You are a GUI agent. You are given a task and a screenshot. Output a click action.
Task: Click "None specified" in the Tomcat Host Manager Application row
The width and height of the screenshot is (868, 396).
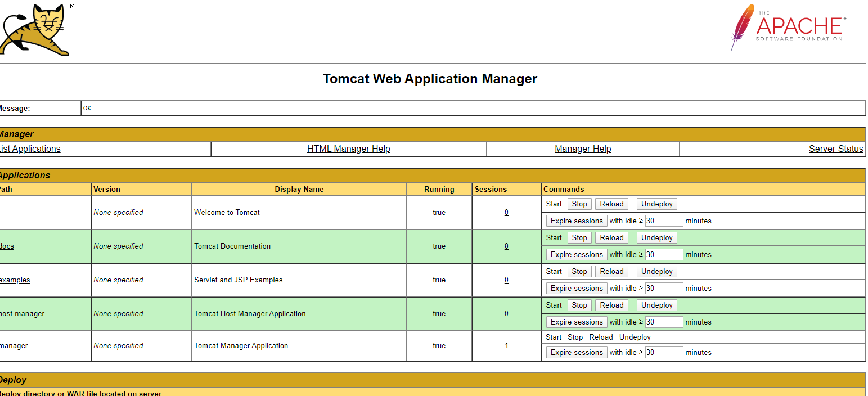click(x=118, y=314)
